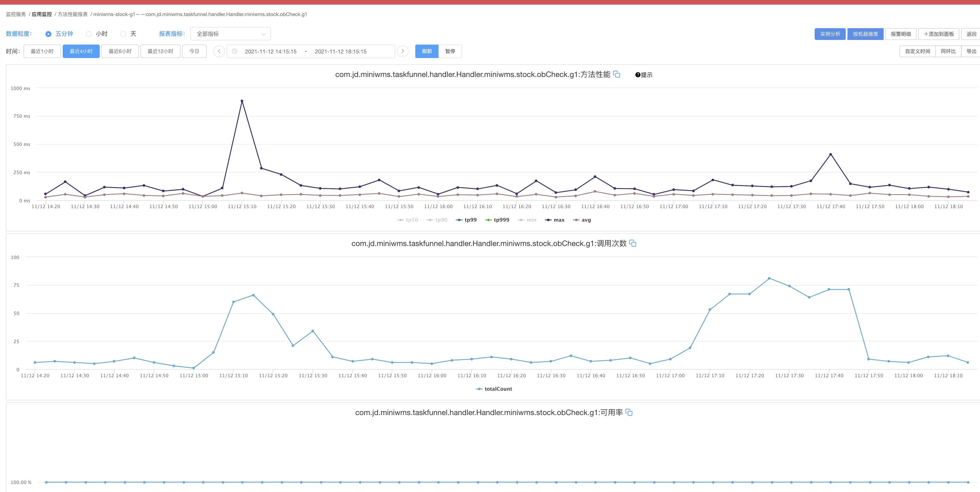Select 五分钟 data granularity
The height and width of the screenshot is (492, 980).
[59, 34]
